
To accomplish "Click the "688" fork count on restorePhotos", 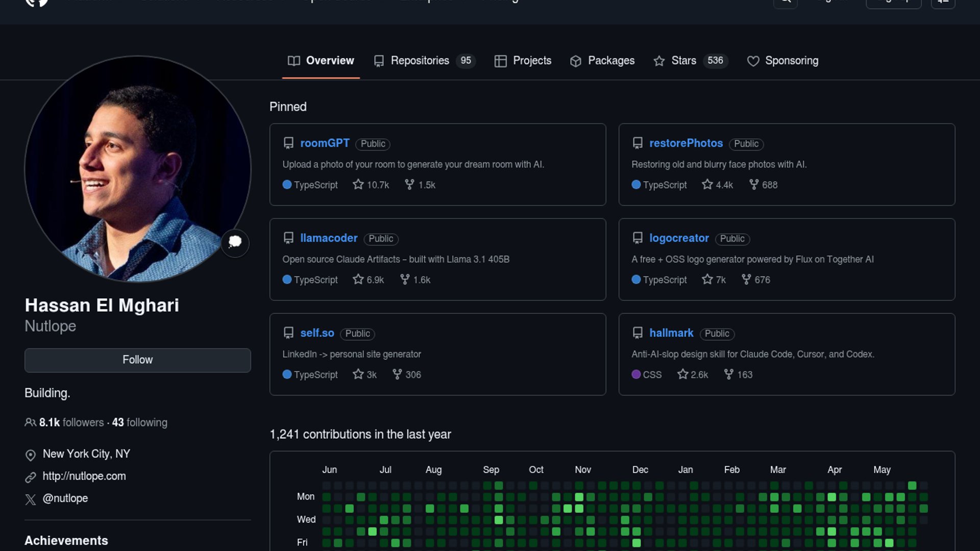I will pyautogui.click(x=770, y=185).
